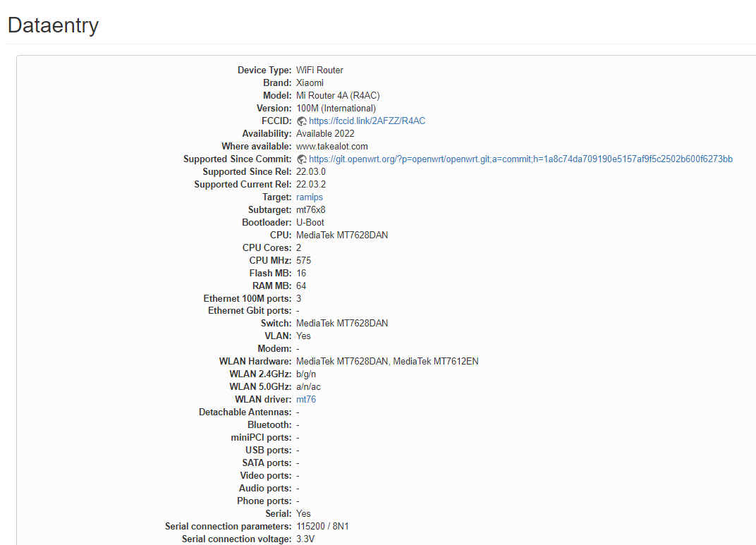
Task: Select the Device Type value WiFi Router
Action: (319, 71)
